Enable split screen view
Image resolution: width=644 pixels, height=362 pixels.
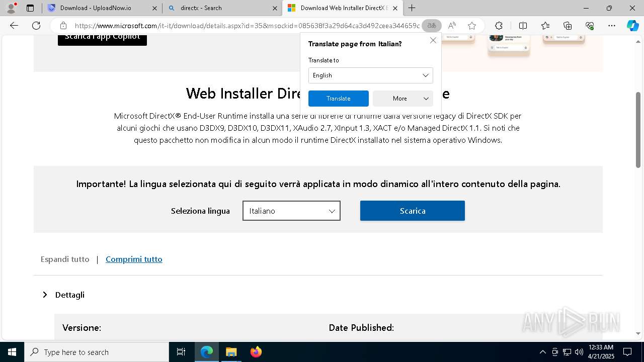click(x=523, y=26)
